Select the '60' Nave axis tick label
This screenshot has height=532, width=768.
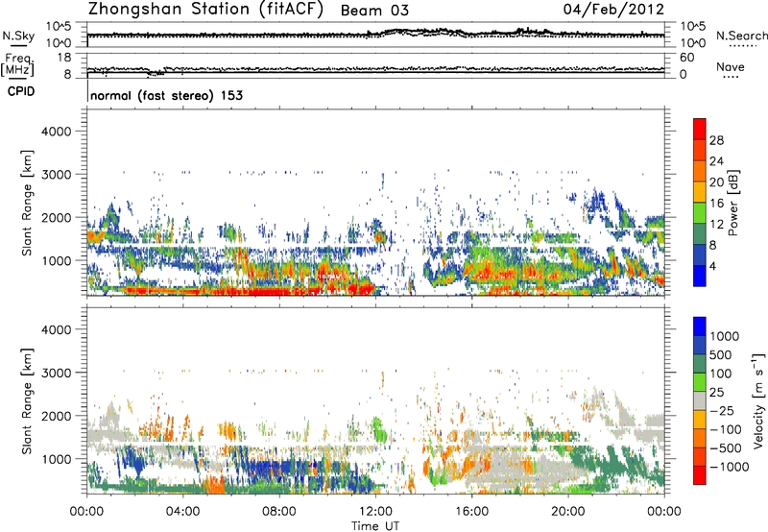(686, 58)
